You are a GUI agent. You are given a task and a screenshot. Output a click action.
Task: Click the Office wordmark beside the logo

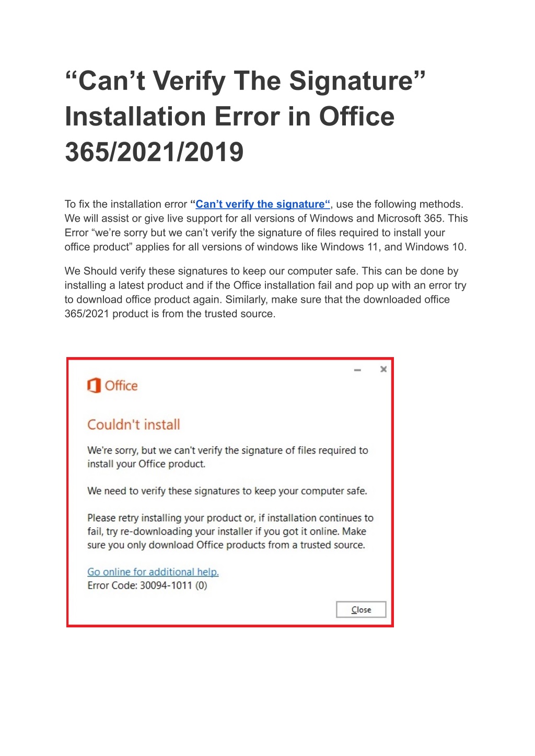click(x=121, y=386)
